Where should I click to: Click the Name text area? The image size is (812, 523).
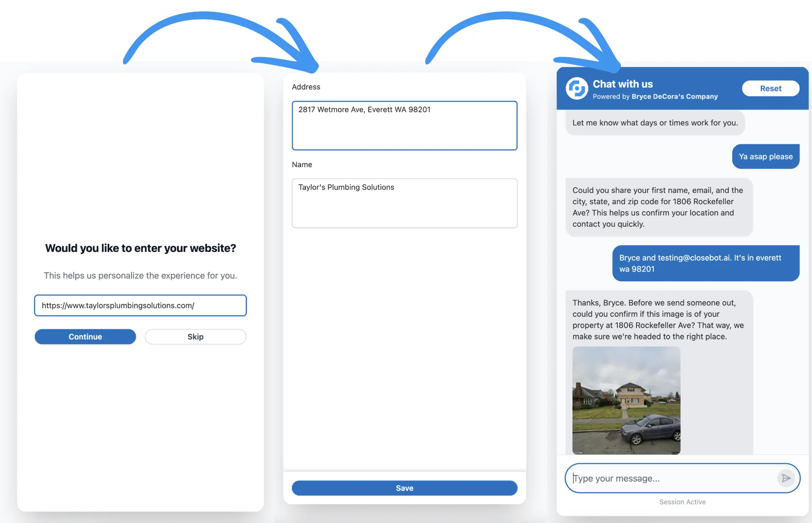404,203
